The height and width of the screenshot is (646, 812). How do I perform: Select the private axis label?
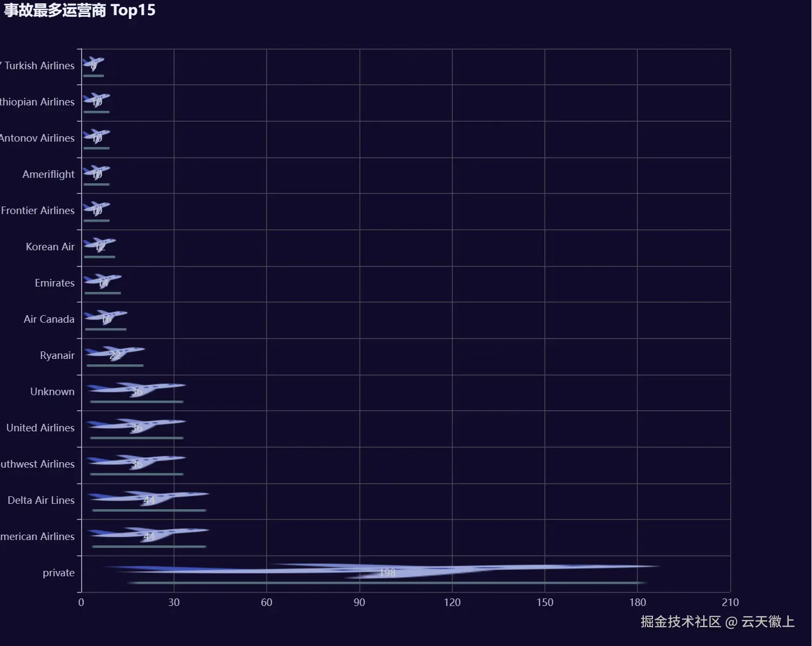(x=59, y=572)
